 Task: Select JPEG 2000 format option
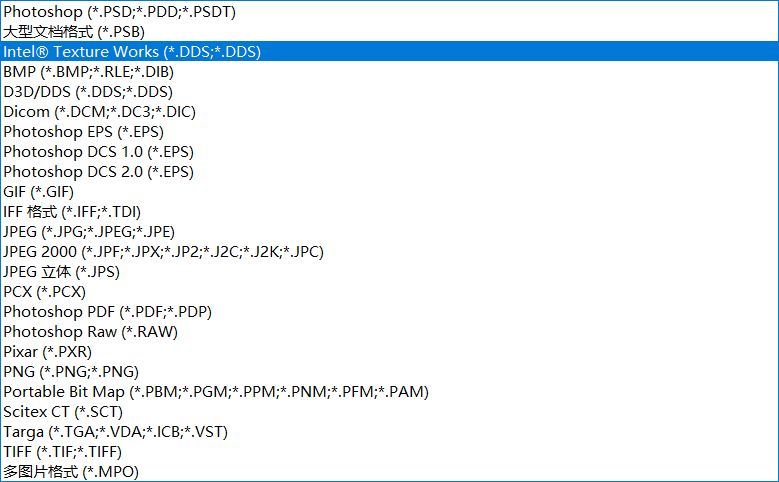pyautogui.click(x=163, y=252)
